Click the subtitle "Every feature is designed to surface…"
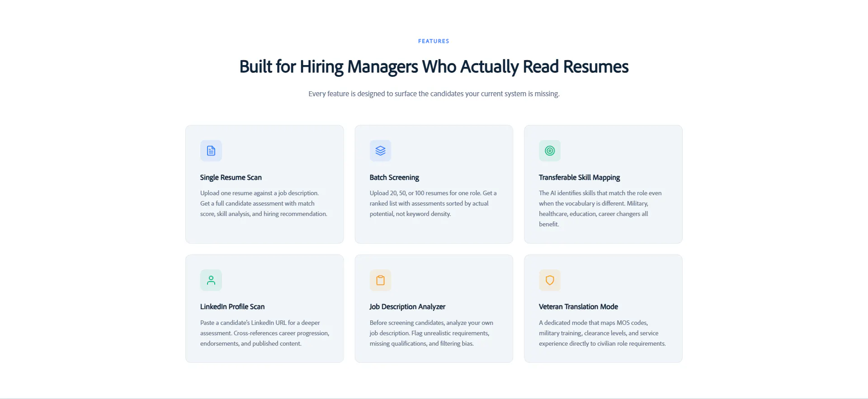Screen dimensions: 868x399 coord(434,94)
